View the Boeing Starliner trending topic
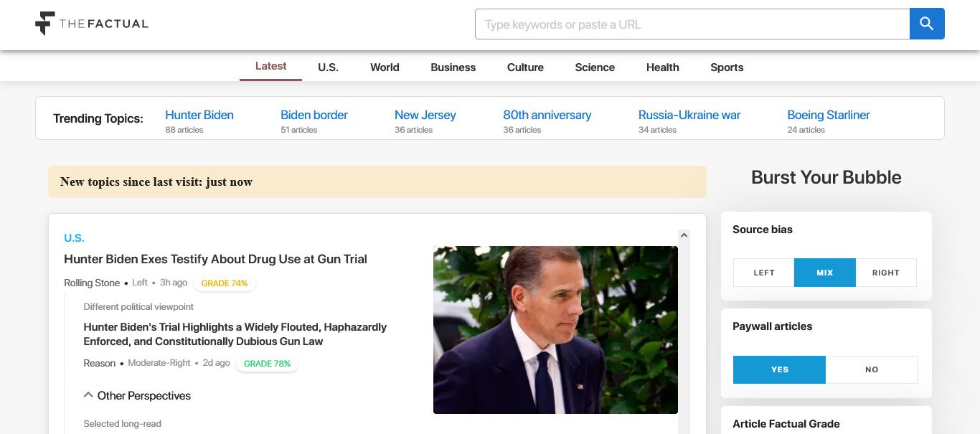The image size is (980, 434). tap(828, 115)
